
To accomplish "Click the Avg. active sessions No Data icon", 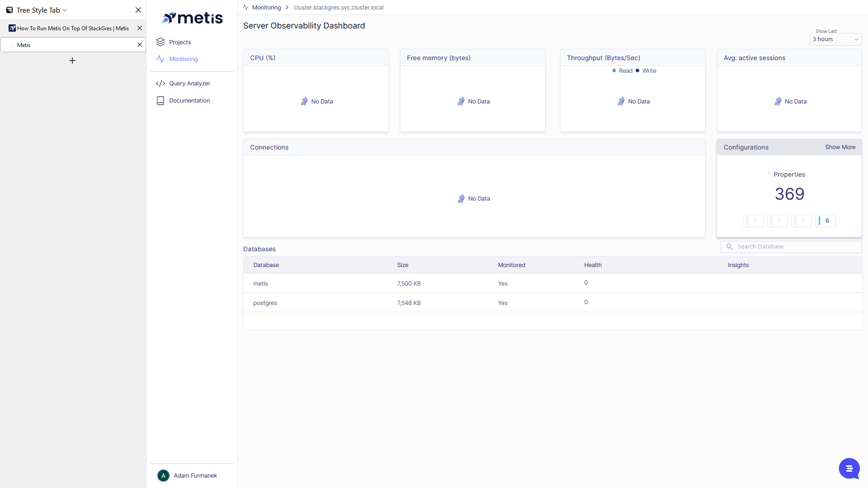I will (x=778, y=101).
